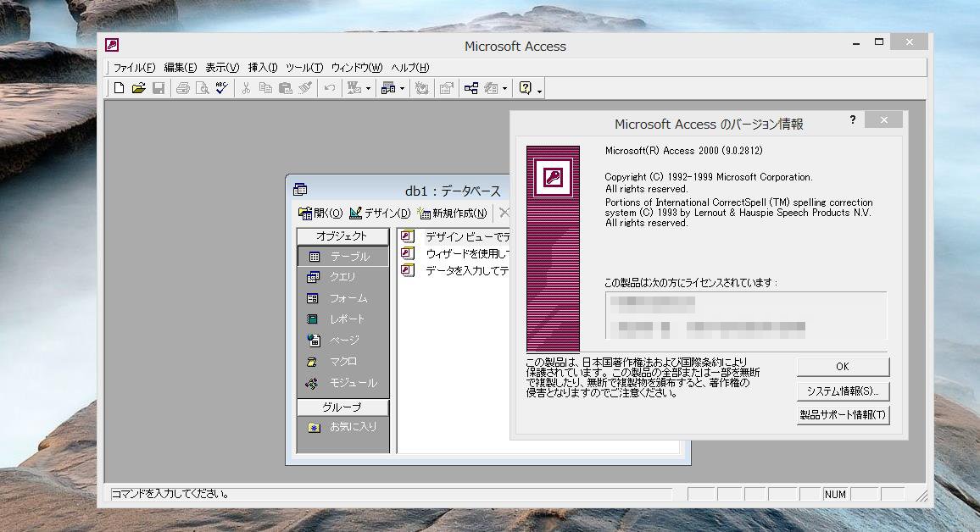Click the Open folder toolbar icon
Image resolution: width=980 pixels, height=532 pixels.
coord(139,88)
